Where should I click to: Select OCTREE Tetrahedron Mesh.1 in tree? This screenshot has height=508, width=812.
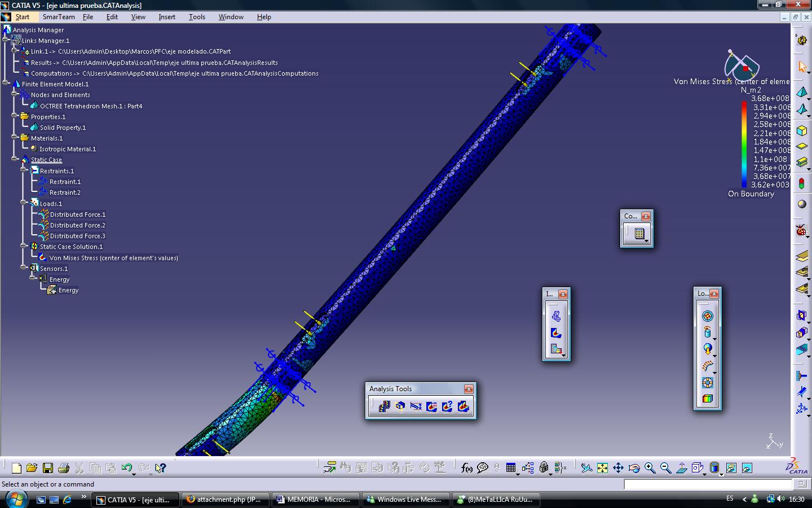[x=91, y=106]
